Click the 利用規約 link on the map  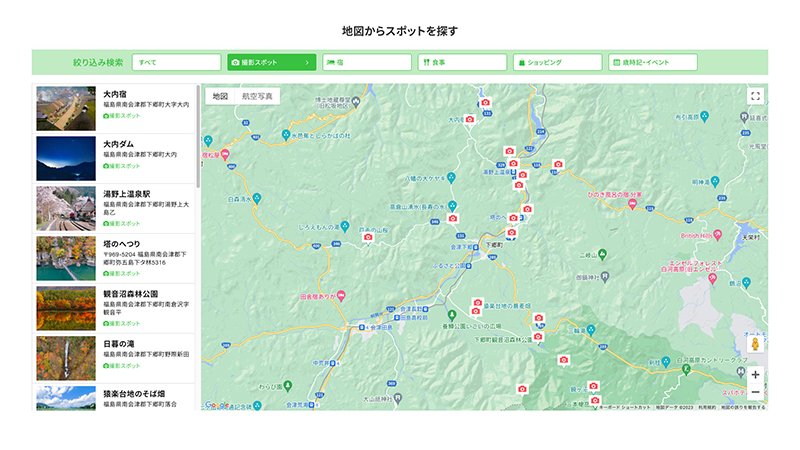pos(707,407)
